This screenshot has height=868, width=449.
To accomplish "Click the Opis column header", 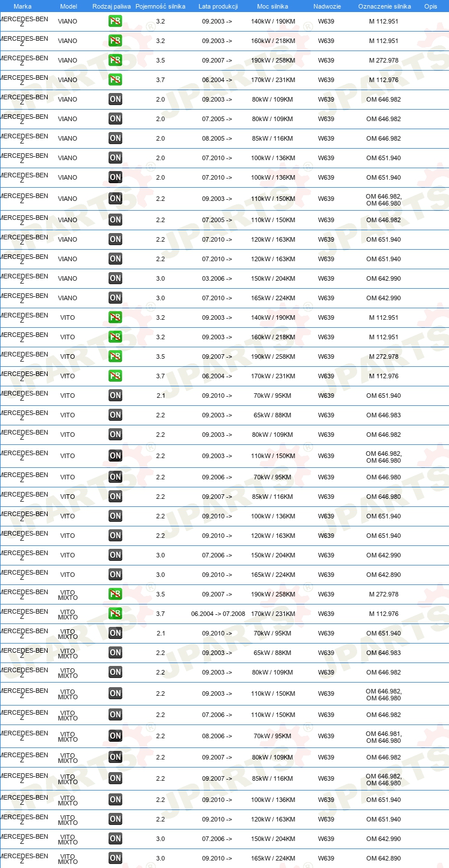I will pos(431,6).
